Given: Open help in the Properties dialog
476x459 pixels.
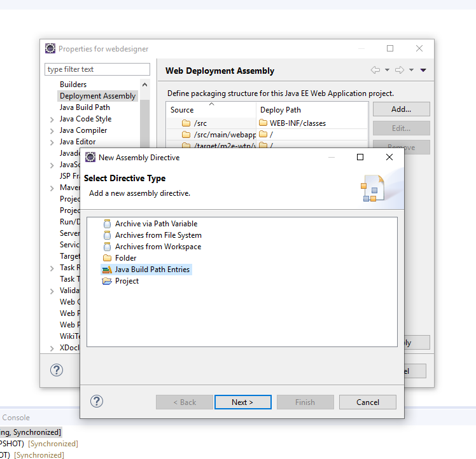Looking at the screenshot, I should click(x=57, y=370).
